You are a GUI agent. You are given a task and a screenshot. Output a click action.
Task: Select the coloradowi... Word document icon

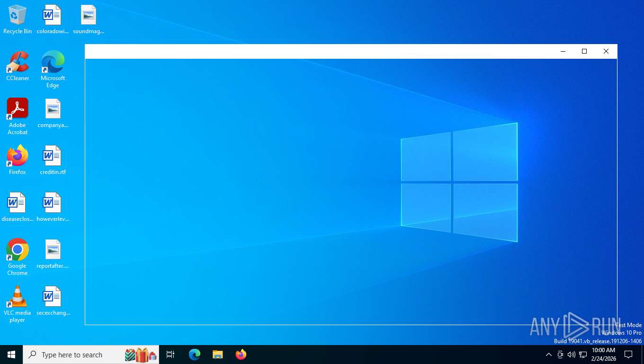pos(53,20)
